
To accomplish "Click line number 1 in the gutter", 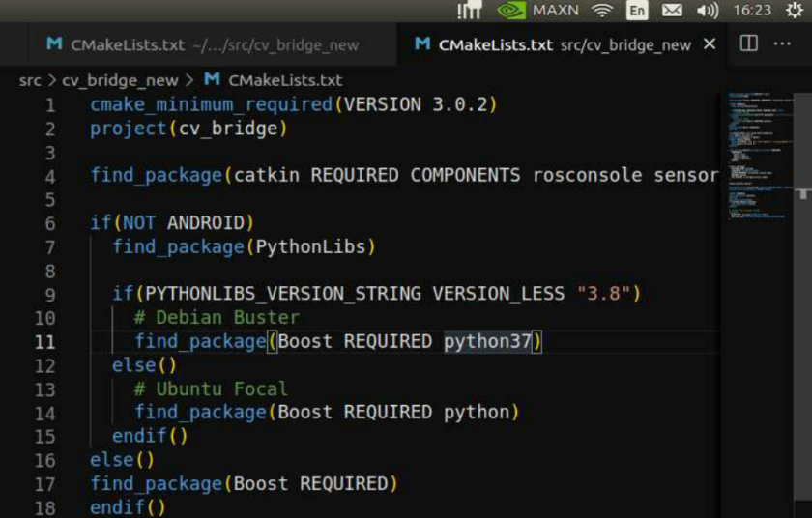I will coord(50,105).
